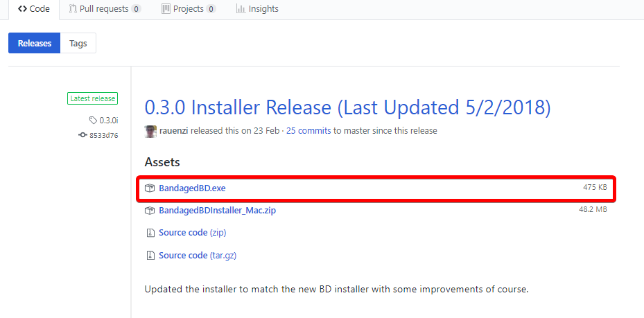Click the 48.2 MB file size
The width and height of the screenshot is (644, 318).
(593, 209)
